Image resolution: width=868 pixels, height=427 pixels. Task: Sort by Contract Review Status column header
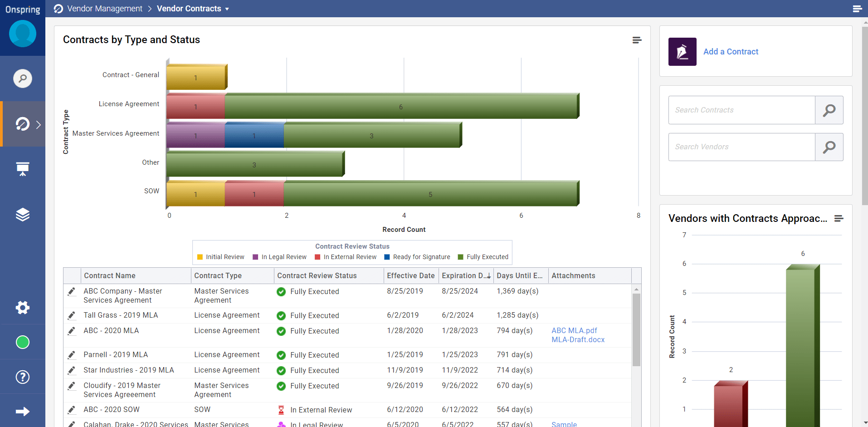coord(329,276)
